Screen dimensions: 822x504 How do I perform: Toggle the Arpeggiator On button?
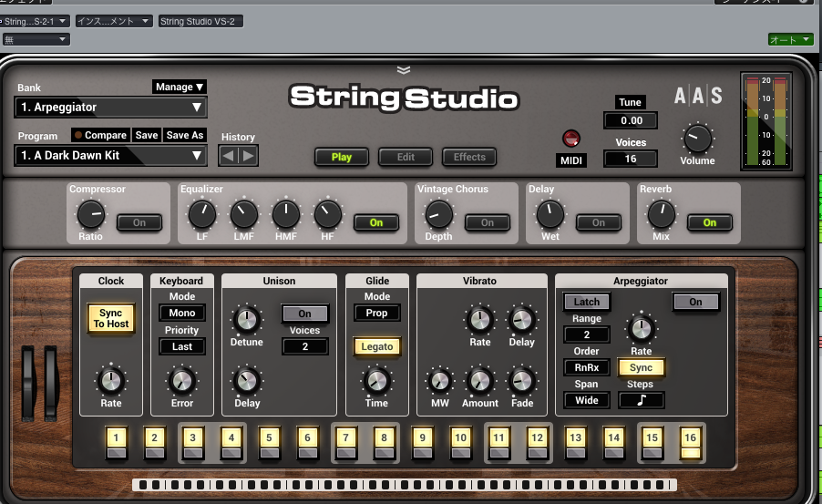tap(695, 302)
